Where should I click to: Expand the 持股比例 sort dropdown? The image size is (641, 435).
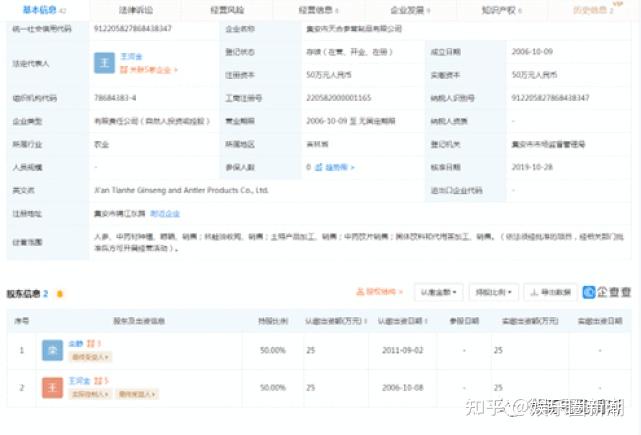click(x=494, y=292)
